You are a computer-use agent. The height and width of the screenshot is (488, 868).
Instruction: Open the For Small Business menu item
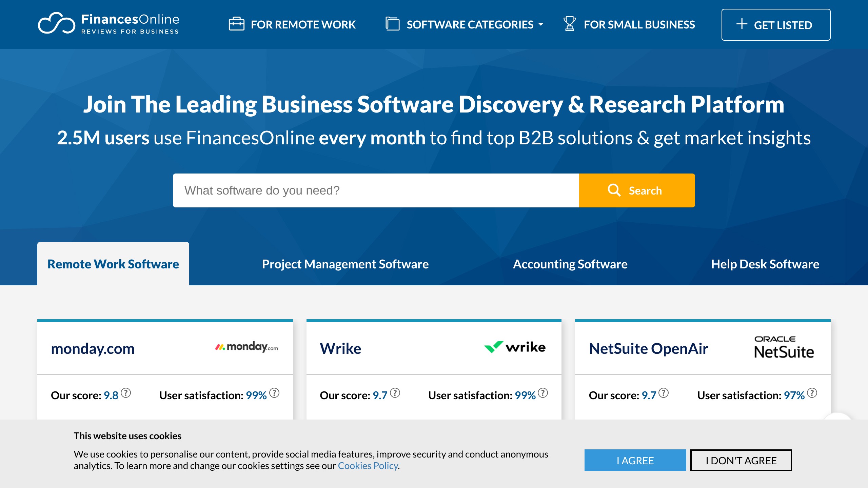point(629,24)
